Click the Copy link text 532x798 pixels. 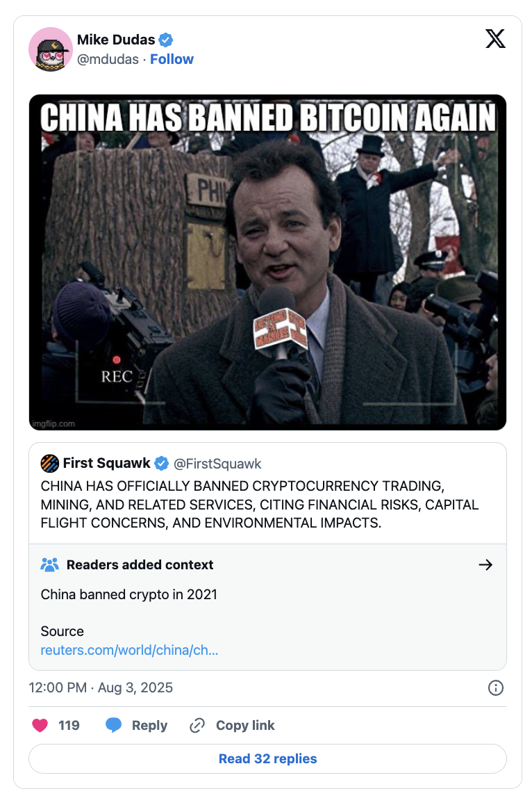point(245,725)
